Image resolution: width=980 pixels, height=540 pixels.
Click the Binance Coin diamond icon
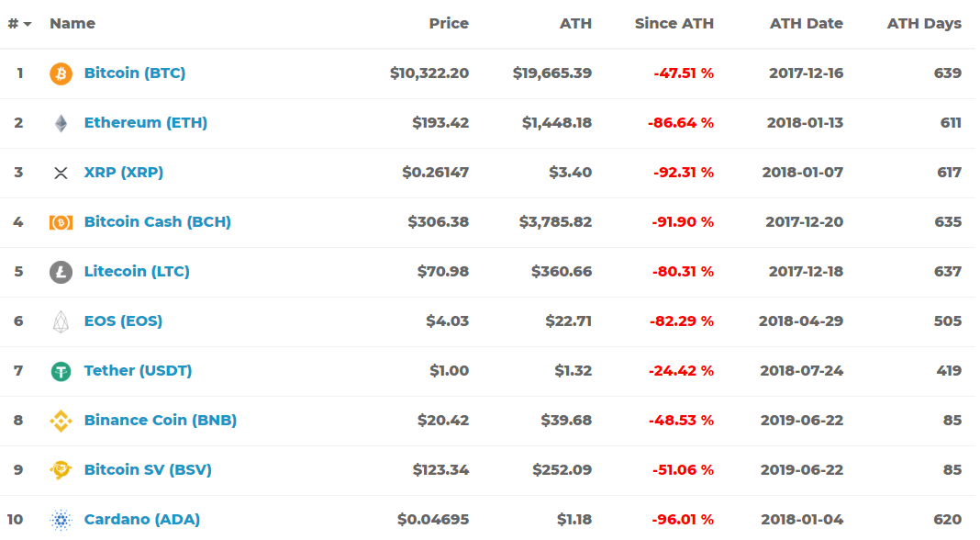(61, 420)
